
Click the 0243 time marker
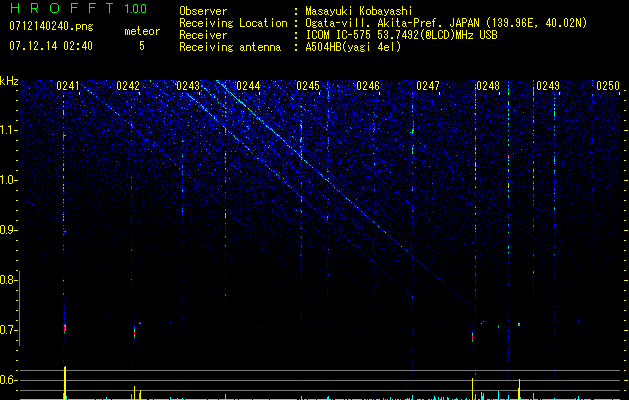coord(188,85)
